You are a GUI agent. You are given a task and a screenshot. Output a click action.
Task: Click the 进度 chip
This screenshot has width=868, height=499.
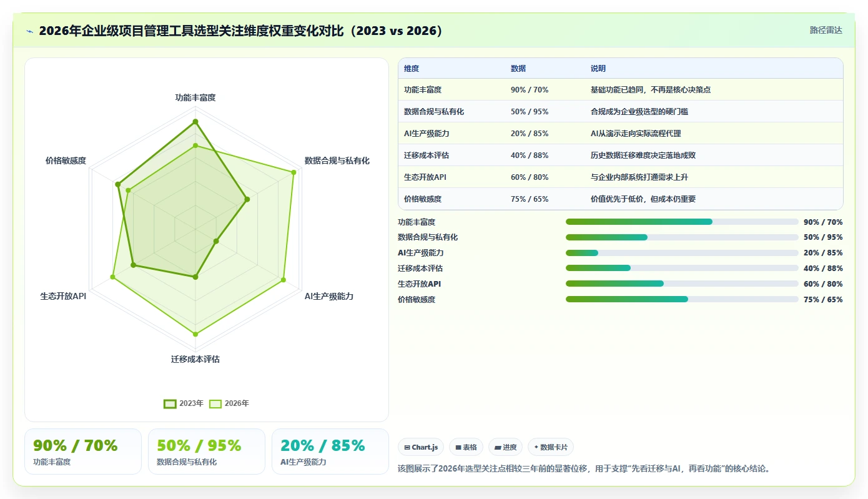(505, 447)
